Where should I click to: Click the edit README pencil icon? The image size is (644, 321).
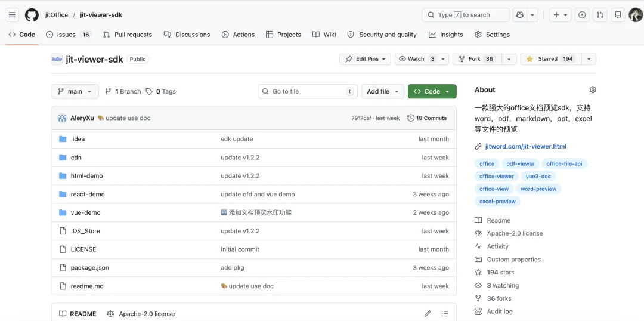[x=428, y=314]
